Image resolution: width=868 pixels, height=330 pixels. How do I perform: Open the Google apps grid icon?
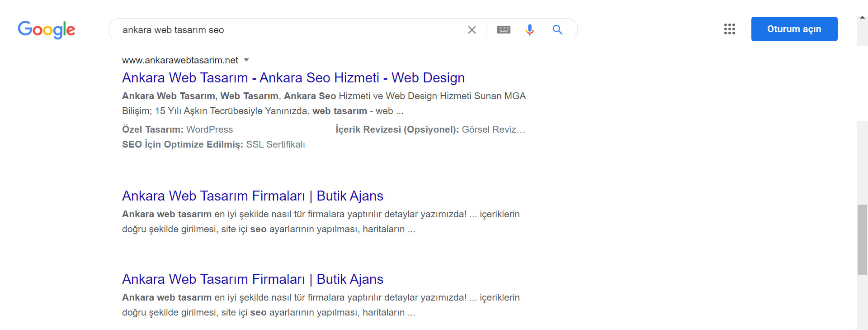coord(729,29)
